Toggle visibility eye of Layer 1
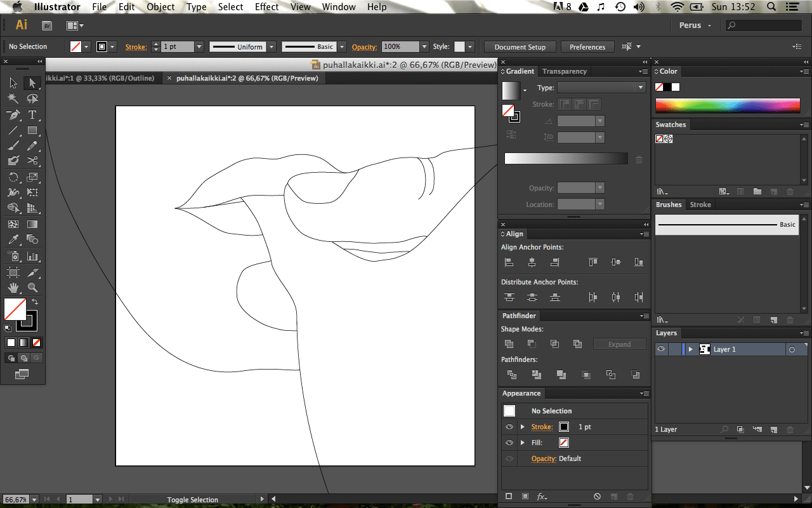This screenshot has width=812, height=508. tap(661, 349)
